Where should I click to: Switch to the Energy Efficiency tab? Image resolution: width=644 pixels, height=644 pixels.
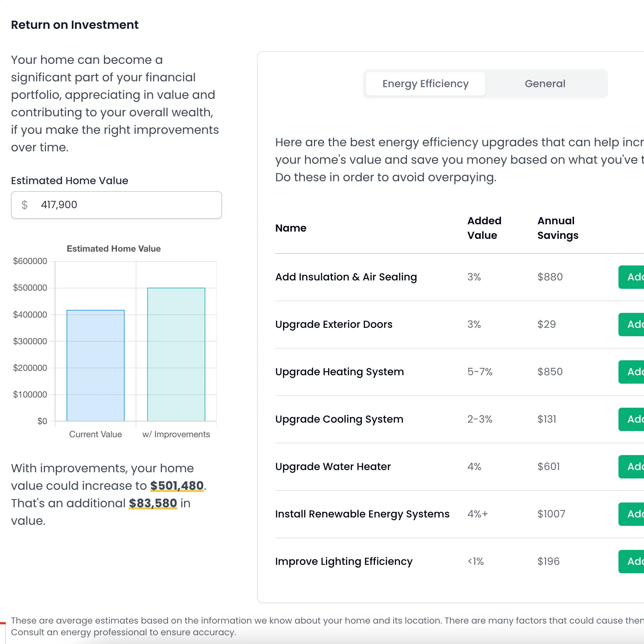coord(425,84)
